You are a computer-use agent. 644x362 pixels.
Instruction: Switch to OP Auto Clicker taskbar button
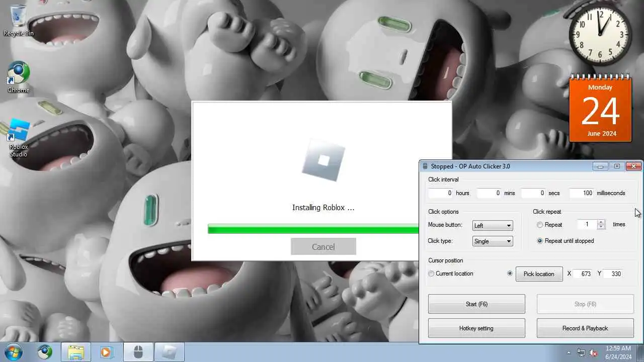pos(138,352)
